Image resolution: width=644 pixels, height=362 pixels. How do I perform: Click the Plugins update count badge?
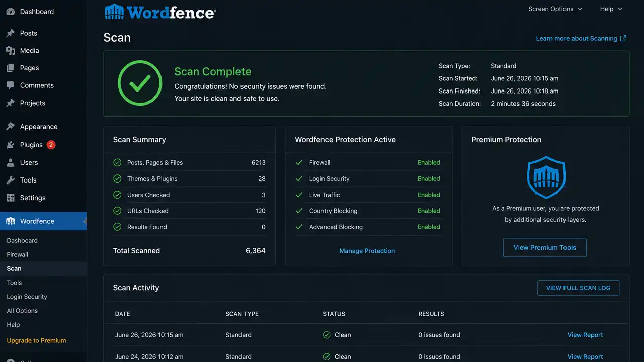tap(51, 145)
